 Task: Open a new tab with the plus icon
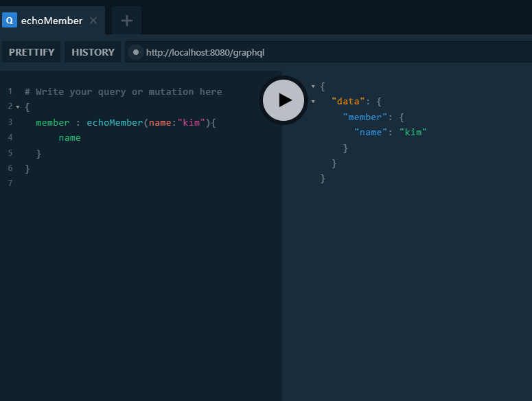coord(127,21)
